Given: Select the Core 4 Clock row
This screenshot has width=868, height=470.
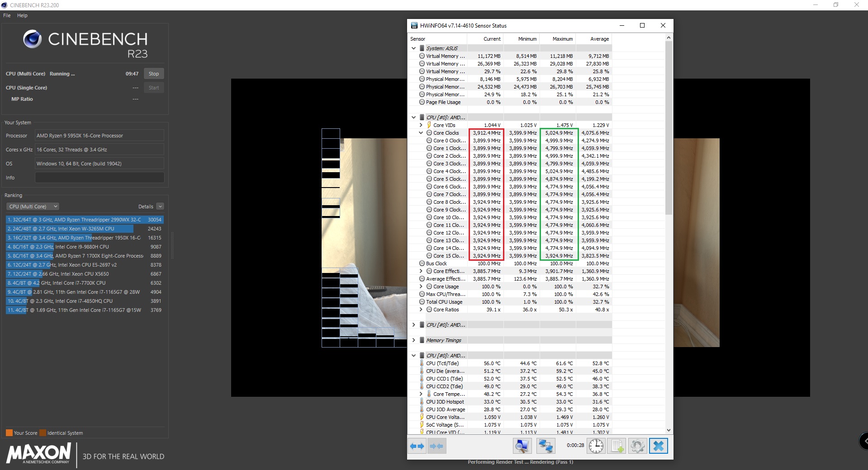Looking at the screenshot, I should pos(510,171).
